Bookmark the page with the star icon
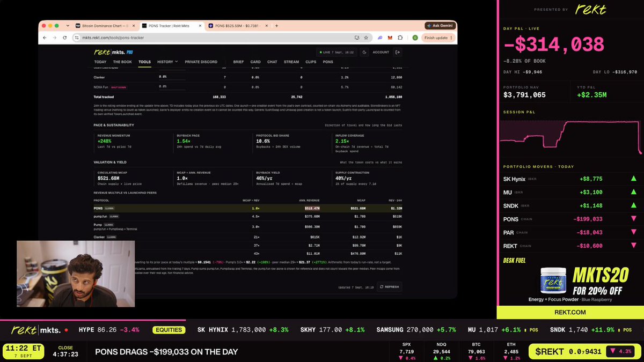The width and height of the screenshot is (644, 362). pos(366,38)
